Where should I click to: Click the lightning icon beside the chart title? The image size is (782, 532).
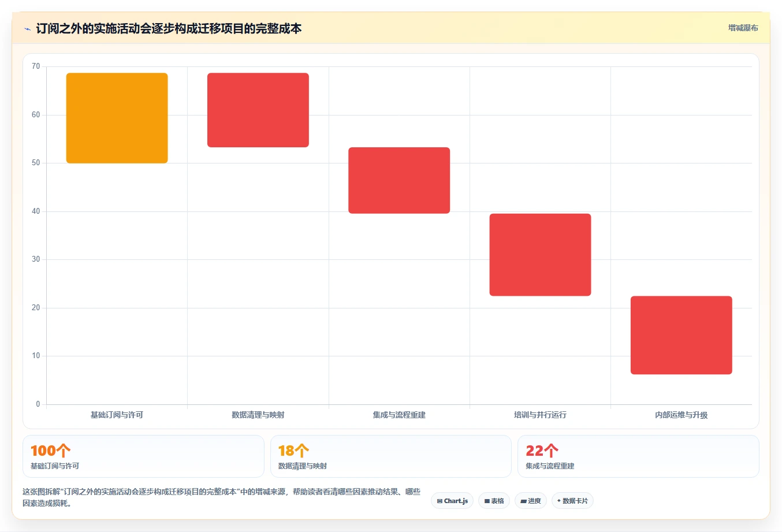pyautogui.click(x=27, y=29)
